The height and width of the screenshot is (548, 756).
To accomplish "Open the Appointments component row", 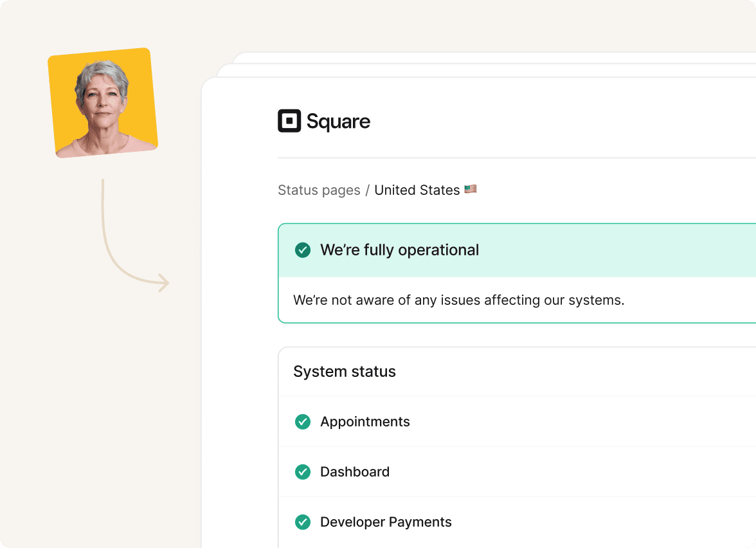I will click(517, 422).
